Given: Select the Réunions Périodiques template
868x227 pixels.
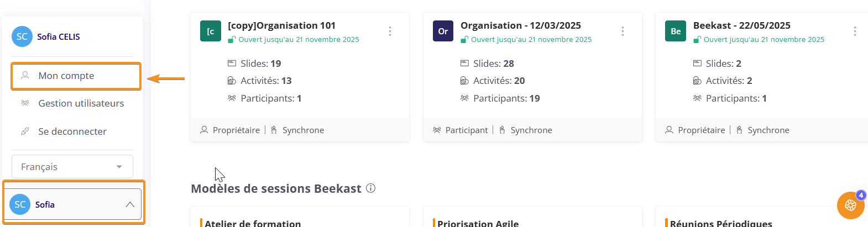Looking at the screenshot, I should (x=721, y=223).
